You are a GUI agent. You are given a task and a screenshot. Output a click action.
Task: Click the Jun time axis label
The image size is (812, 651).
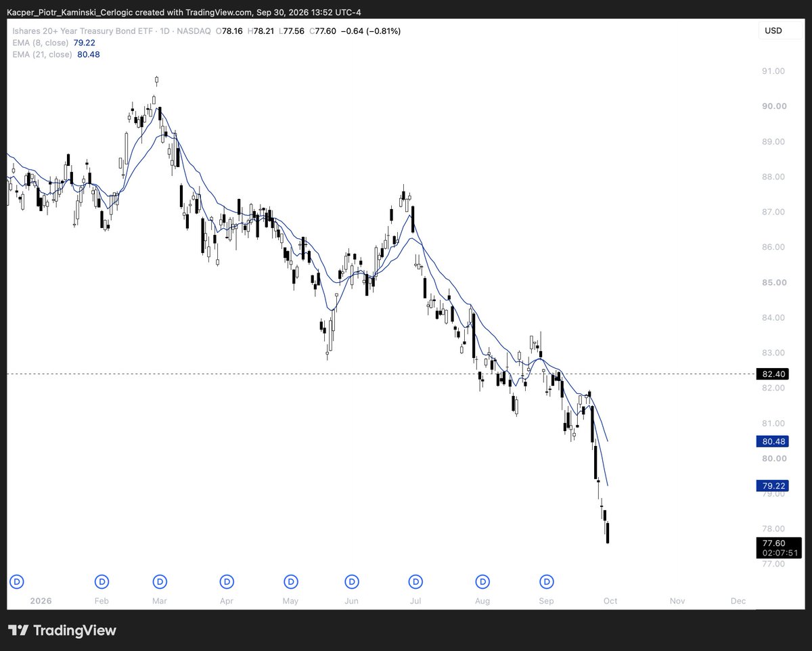(351, 601)
